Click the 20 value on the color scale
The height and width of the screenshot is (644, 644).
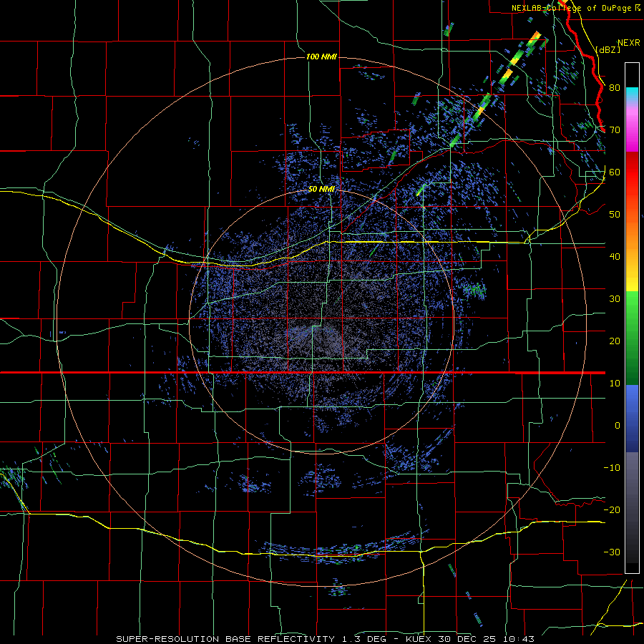click(x=615, y=341)
